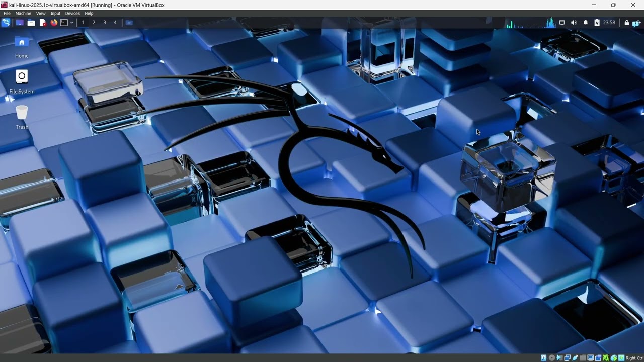Click the VirtualBox network status icon
The width and height of the screenshot is (644, 362).
pos(568,358)
